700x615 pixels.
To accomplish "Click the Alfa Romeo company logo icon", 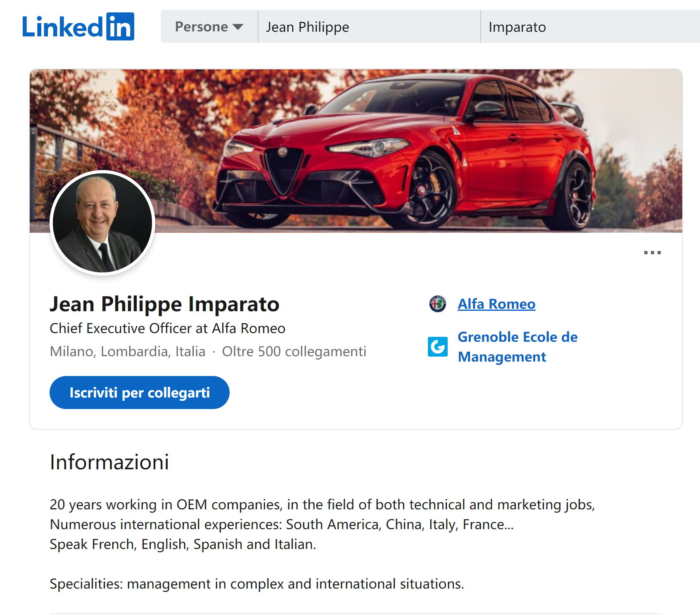I will click(x=437, y=304).
